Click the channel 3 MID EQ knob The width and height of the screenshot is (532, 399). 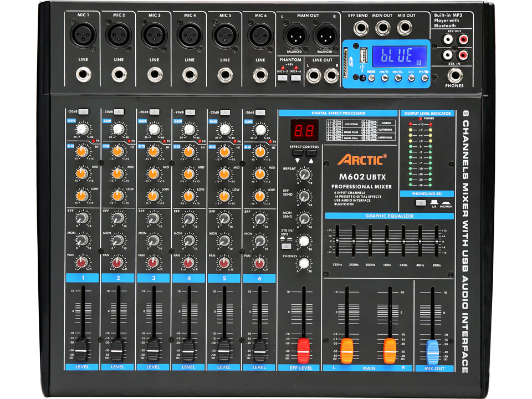pyautogui.click(x=154, y=173)
